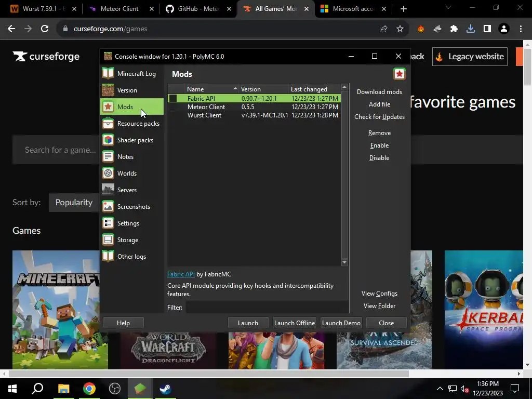Open Steam from the taskbar

coord(165,389)
